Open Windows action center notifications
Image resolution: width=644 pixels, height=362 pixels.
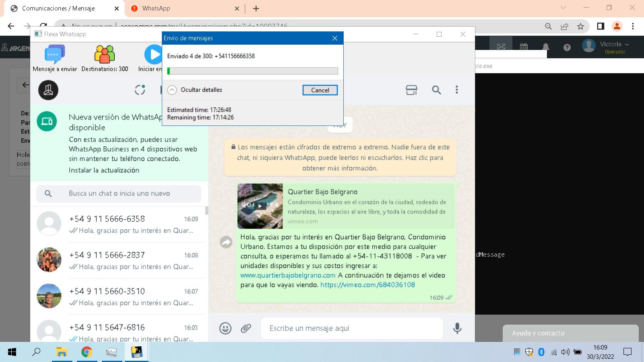627,352
